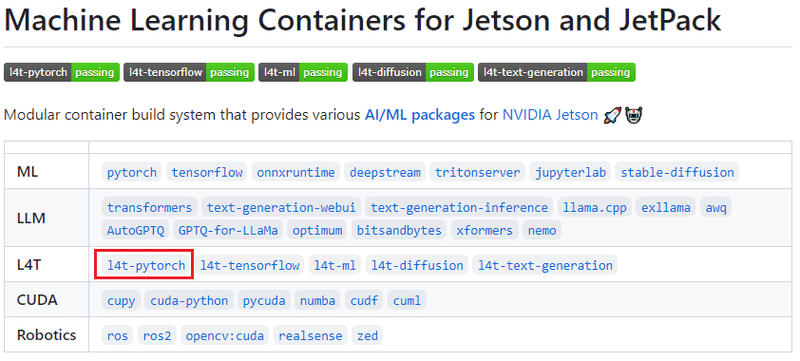Open the AI/ML packages link
Screen dimensions: 800x361
tap(420, 115)
